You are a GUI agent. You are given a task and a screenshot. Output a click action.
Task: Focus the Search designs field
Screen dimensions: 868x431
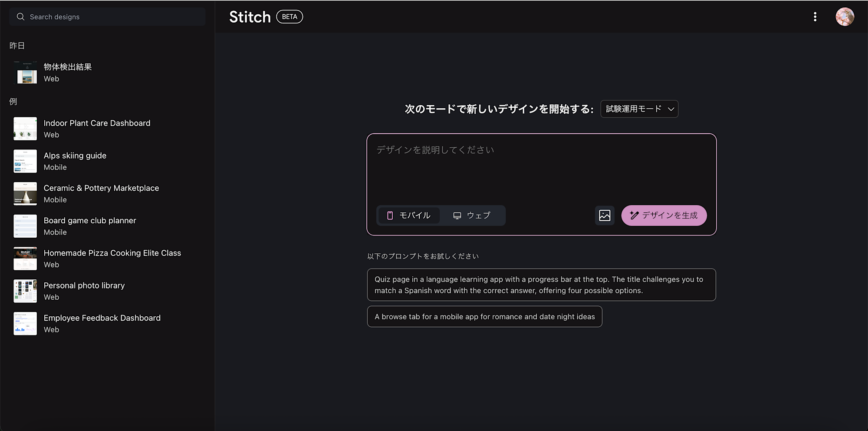(x=108, y=17)
